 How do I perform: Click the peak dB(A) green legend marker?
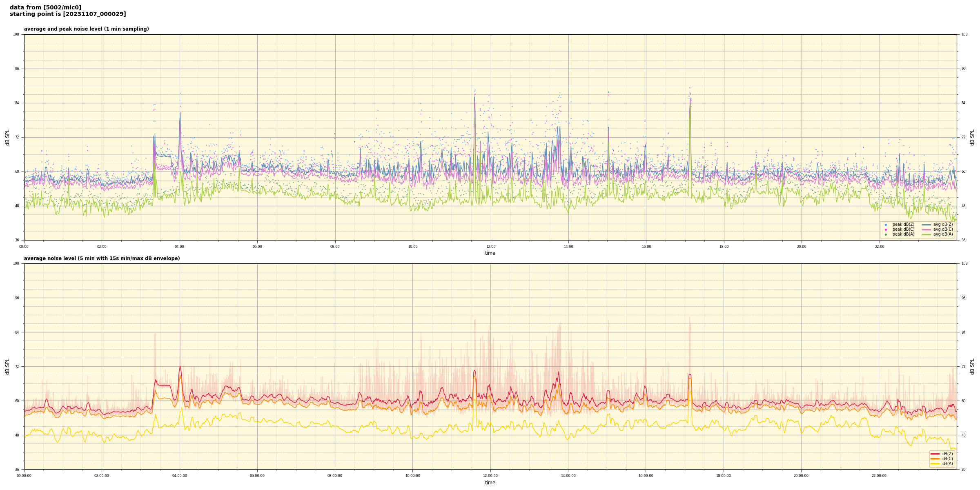pos(886,234)
